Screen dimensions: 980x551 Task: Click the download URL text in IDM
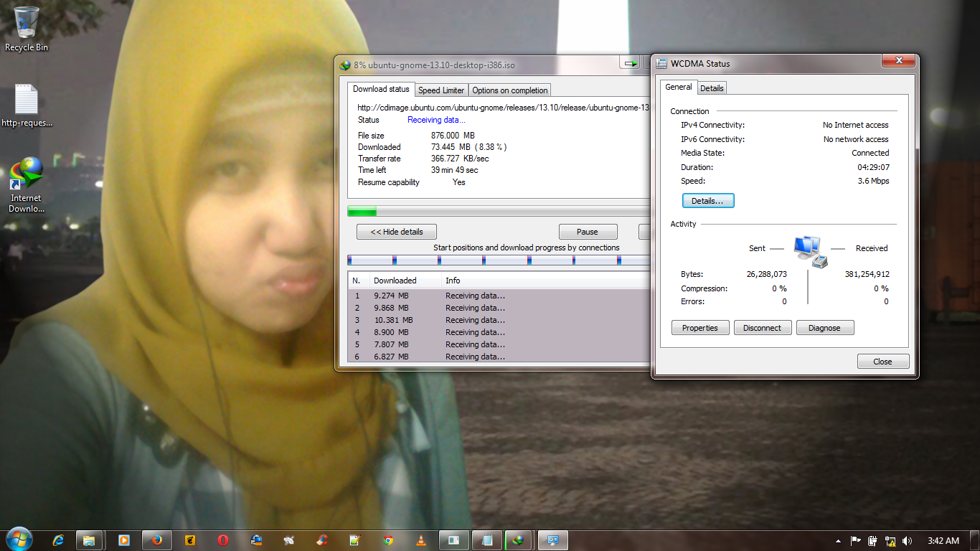[x=504, y=108]
